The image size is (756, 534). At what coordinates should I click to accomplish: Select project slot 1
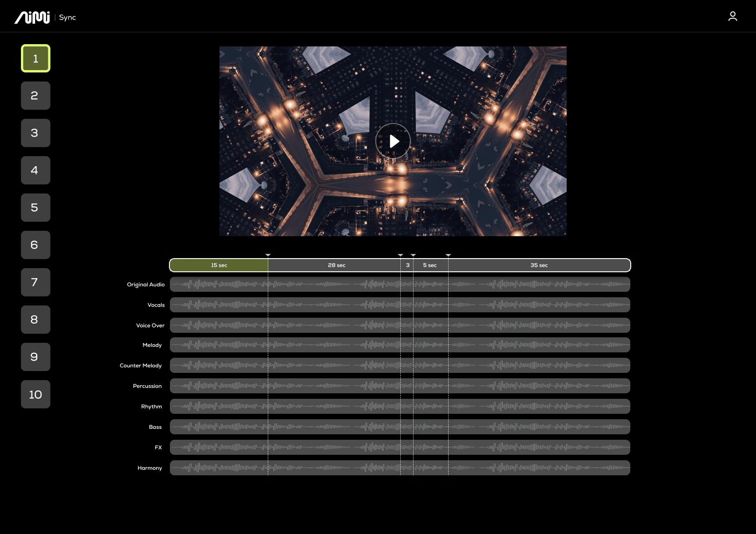click(x=36, y=58)
